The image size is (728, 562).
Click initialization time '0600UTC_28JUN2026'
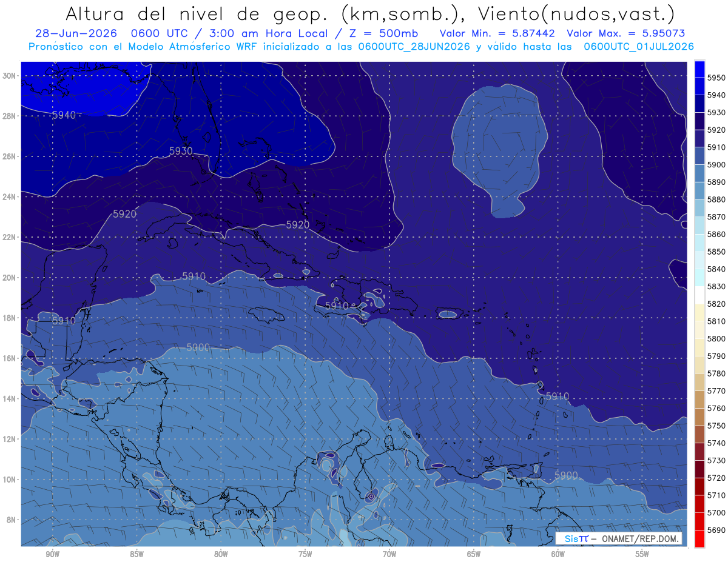coord(414,47)
